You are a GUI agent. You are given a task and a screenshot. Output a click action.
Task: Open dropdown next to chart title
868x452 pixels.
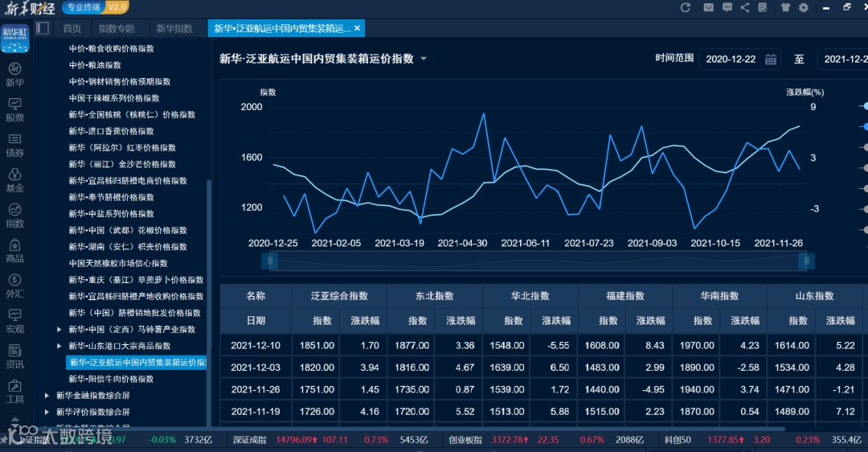point(424,59)
